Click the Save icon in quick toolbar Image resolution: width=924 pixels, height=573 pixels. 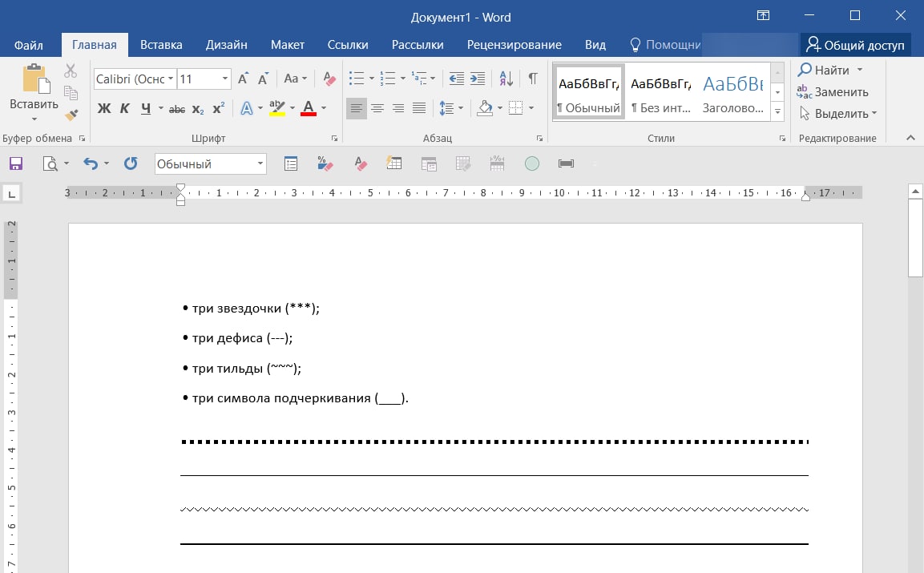16,163
